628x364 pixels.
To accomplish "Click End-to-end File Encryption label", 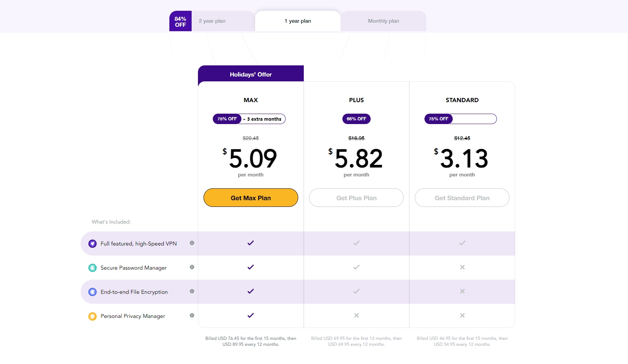I will click(134, 292).
